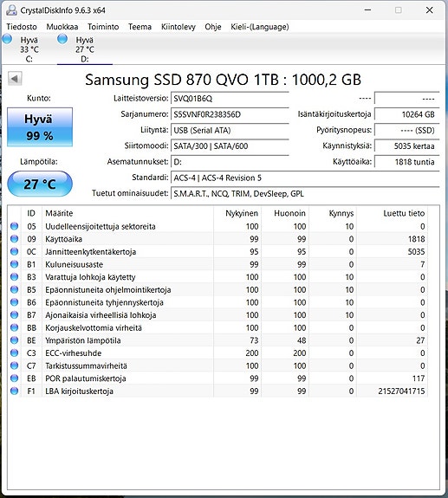This screenshot has height=498, width=448.
Task: Open the Teema menu
Action: pyautogui.click(x=140, y=27)
